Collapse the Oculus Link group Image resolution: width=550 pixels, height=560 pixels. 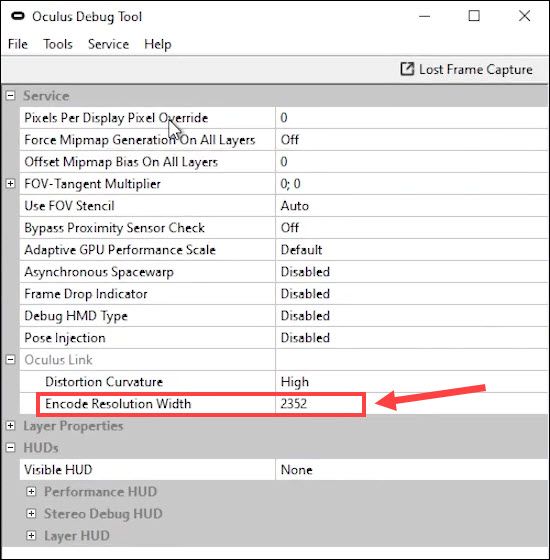pos(11,360)
